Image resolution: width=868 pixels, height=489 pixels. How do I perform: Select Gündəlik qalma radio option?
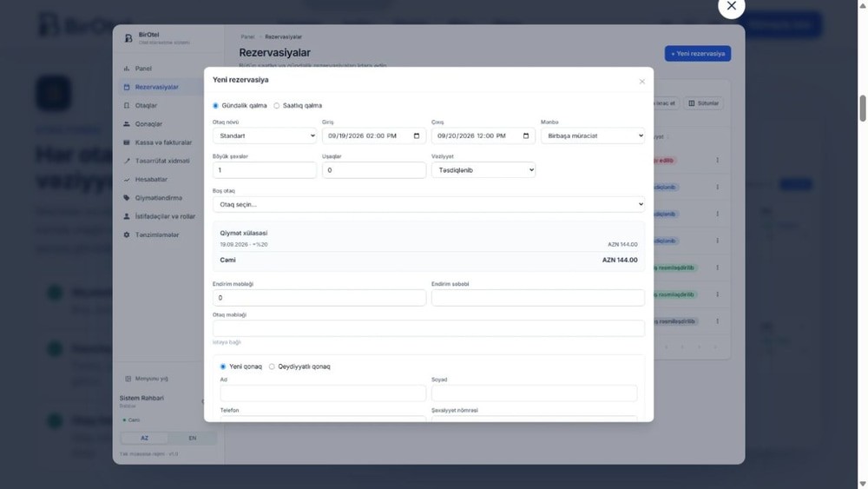pyautogui.click(x=215, y=105)
